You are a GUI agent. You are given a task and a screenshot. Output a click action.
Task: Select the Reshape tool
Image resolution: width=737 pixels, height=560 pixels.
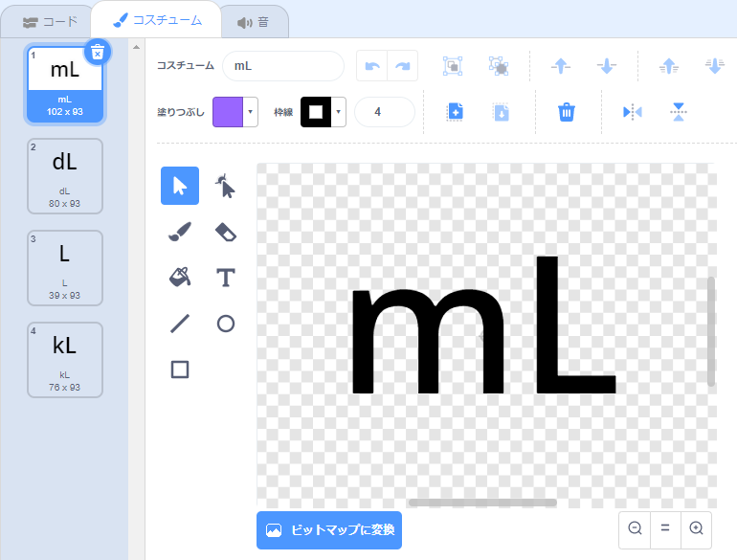[x=225, y=186]
